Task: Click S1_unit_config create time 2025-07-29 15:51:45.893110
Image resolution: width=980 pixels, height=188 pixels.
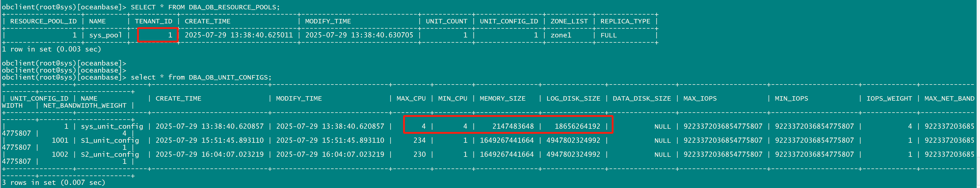Action: coord(210,140)
